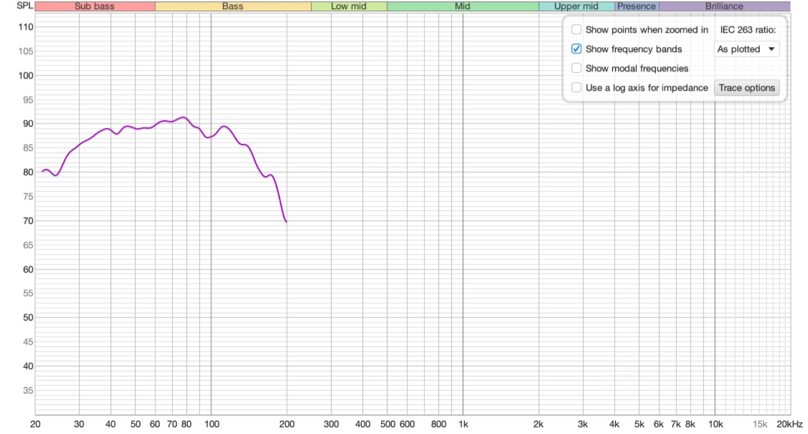Click the 1k frequency axis label
The image size is (808, 434).
pyautogui.click(x=462, y=424)
